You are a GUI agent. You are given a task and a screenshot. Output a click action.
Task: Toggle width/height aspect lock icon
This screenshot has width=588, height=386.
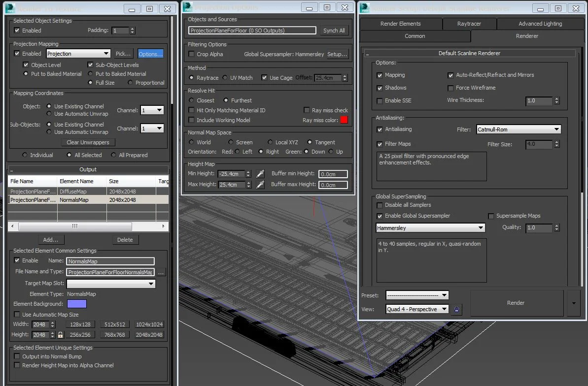[x=60, y=335]
